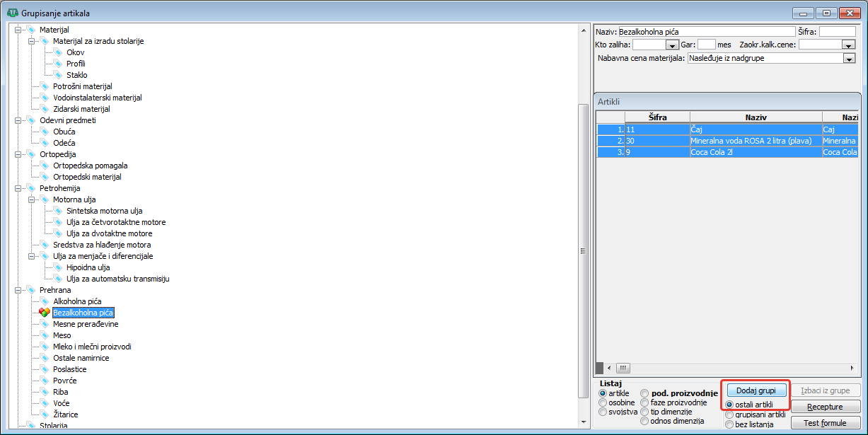Click the Recepture button

[826, 407]
